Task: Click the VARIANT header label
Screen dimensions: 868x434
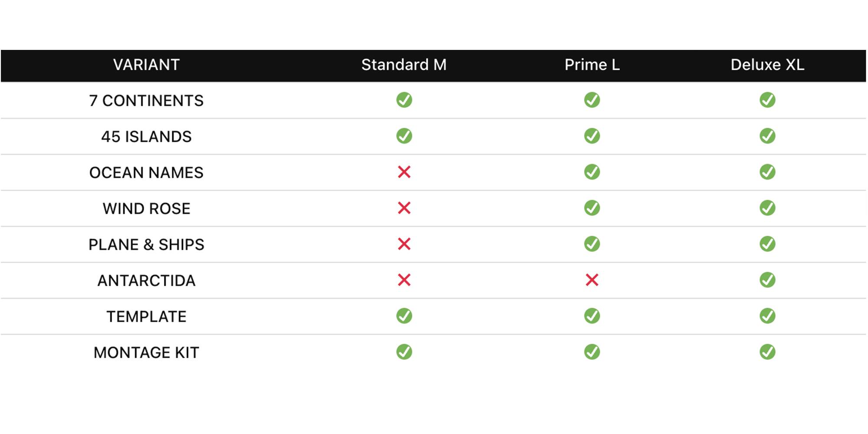Action: pos(146,65)
